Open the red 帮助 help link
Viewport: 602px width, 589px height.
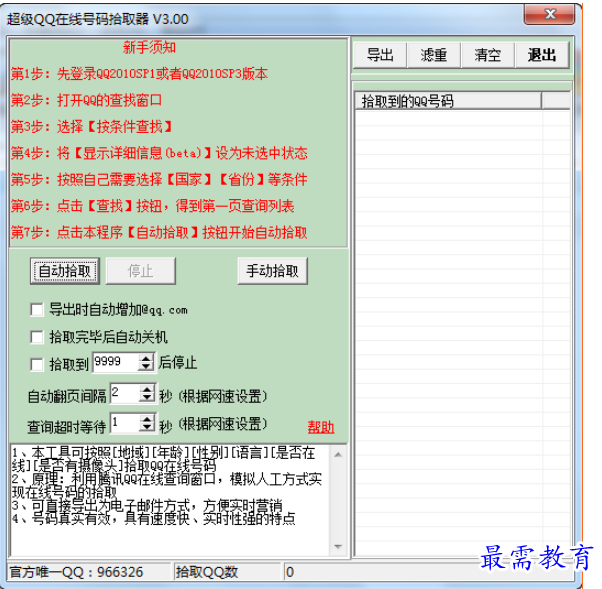pyautogui.click(x=321, y=427)
